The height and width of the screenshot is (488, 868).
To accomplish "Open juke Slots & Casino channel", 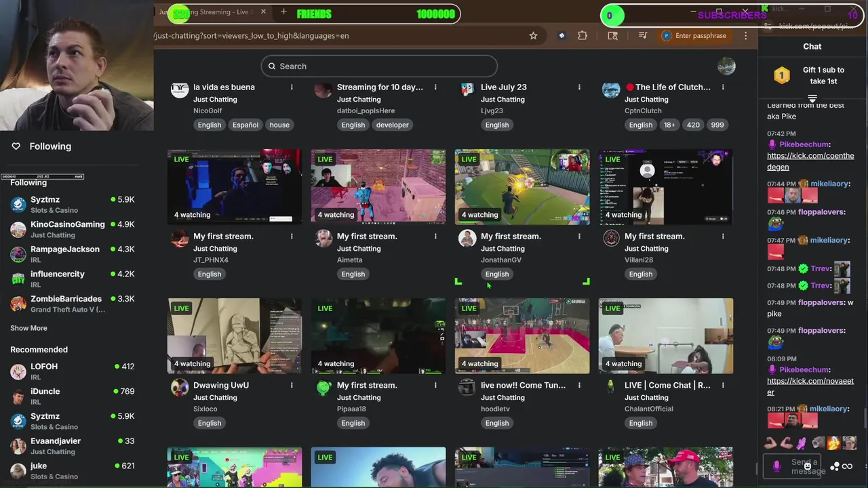I will [x=73, y=471].
